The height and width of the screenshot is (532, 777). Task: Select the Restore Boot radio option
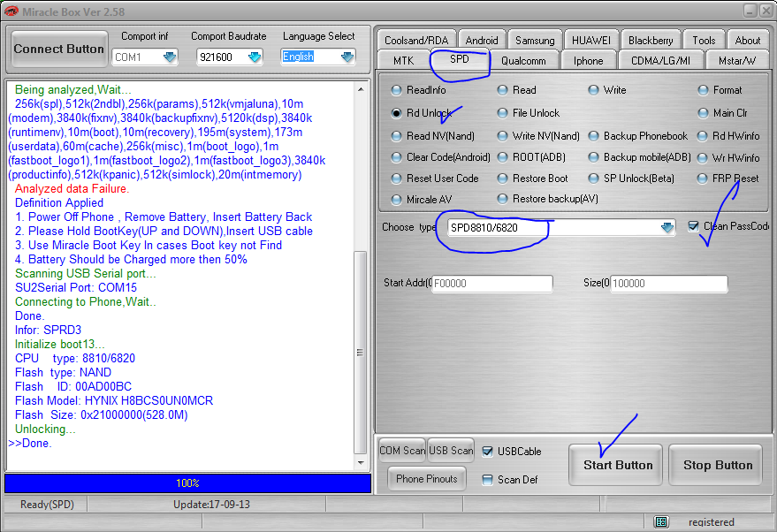pyautogui.click(x=502, y=179)
